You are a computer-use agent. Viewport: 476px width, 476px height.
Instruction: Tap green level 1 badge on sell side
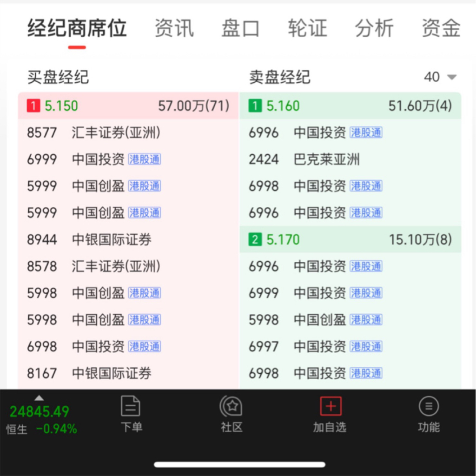(x=255, y=106)
